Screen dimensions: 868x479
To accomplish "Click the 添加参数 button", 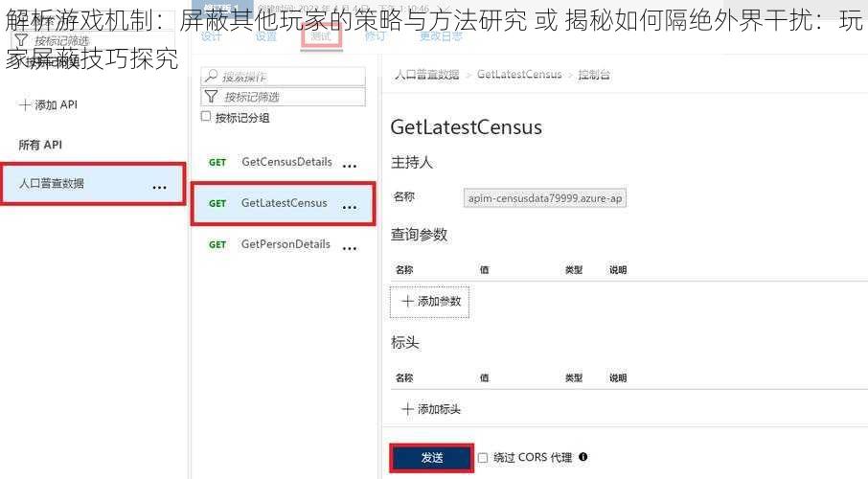I will pos(429,302).
